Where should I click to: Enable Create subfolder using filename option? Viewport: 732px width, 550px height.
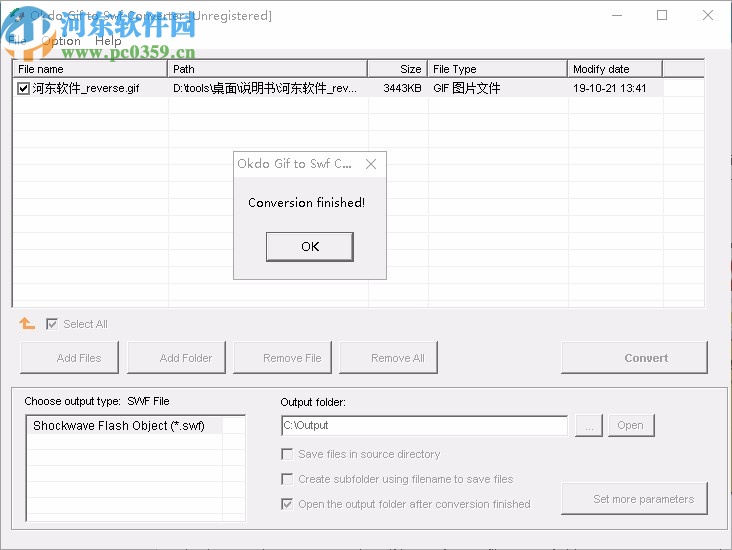click(287, 479)
